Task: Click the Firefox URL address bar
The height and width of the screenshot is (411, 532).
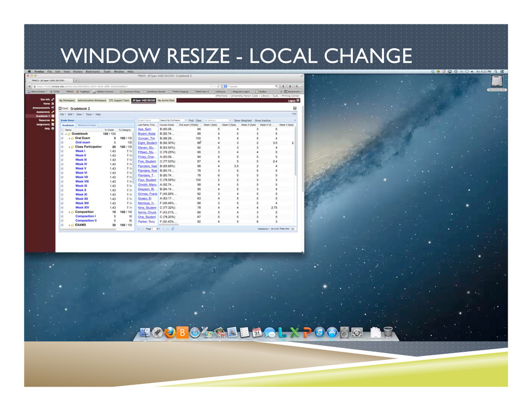Action: (127, 87)
